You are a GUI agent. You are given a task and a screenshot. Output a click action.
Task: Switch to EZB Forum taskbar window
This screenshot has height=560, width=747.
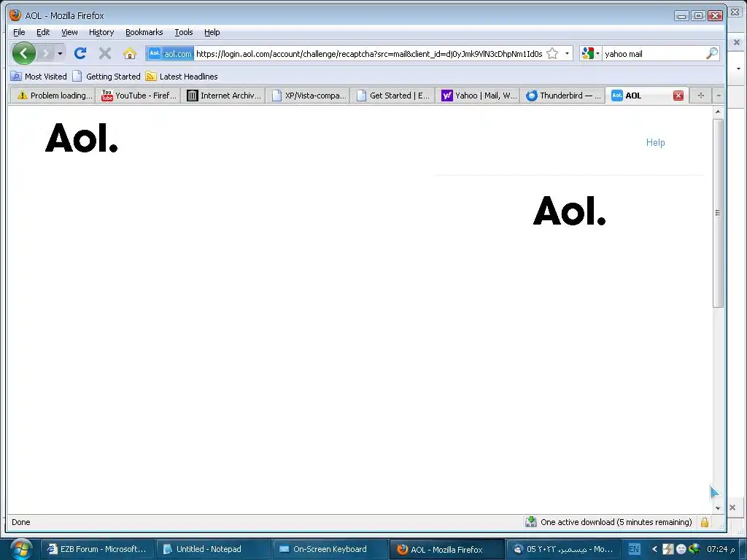click(97, 549)
